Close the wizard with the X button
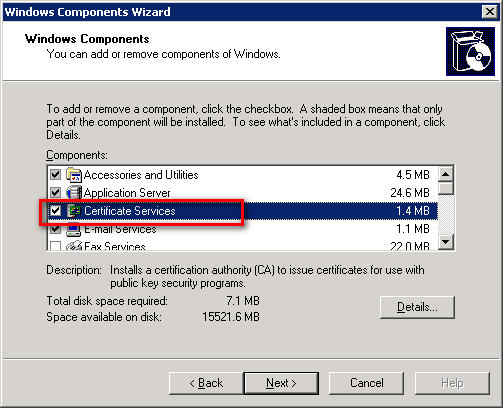Viewport: 503px width, 408px height. tap(490, 12)
